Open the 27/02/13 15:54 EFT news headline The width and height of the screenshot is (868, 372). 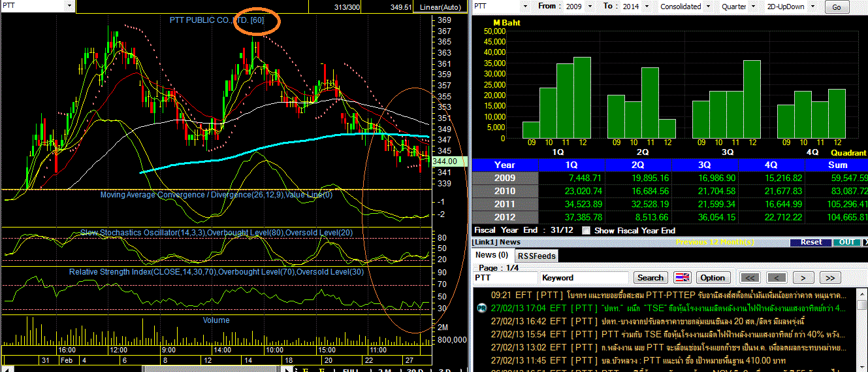tap(669, 333)
